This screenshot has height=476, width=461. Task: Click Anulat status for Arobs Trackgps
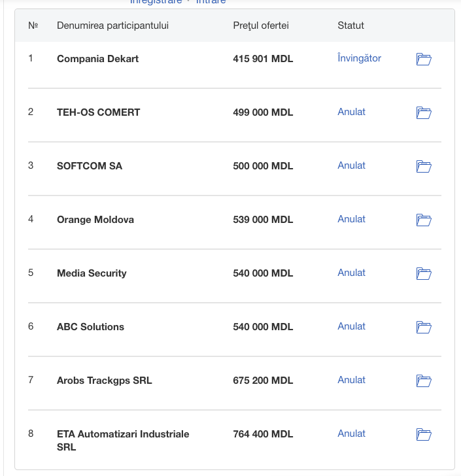pyautogui.click(x=351, y=380)
